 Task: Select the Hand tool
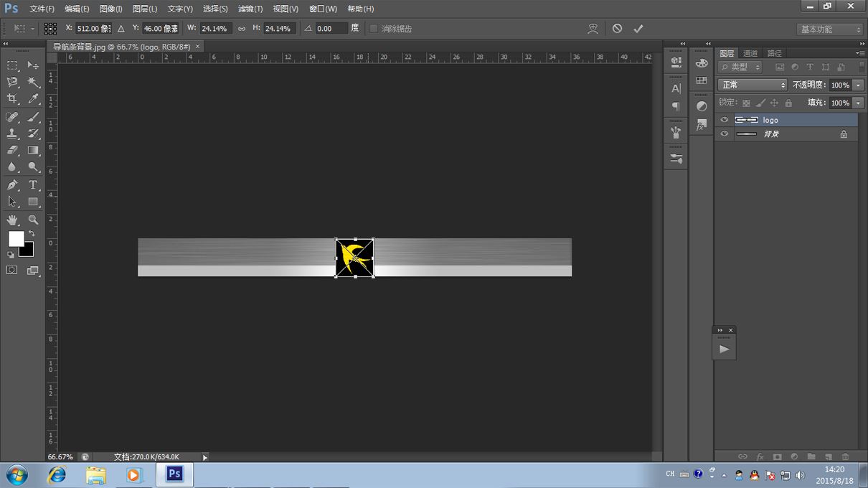(x=12, y=220)
